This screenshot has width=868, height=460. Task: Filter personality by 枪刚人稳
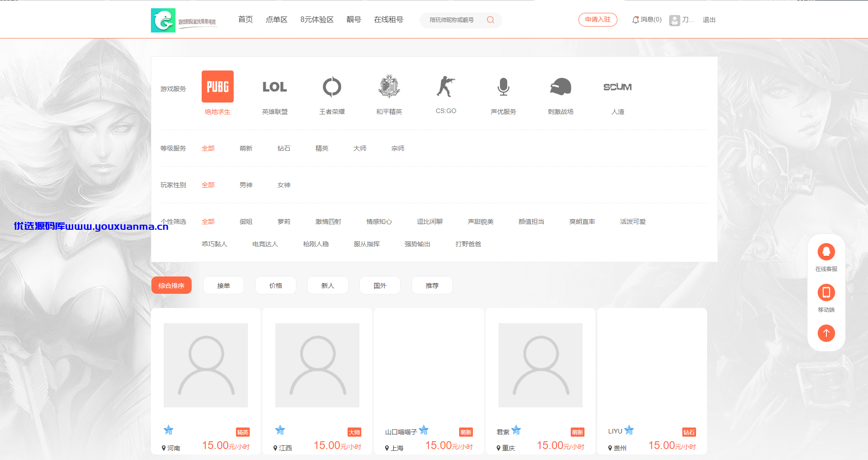pos(316,244)
